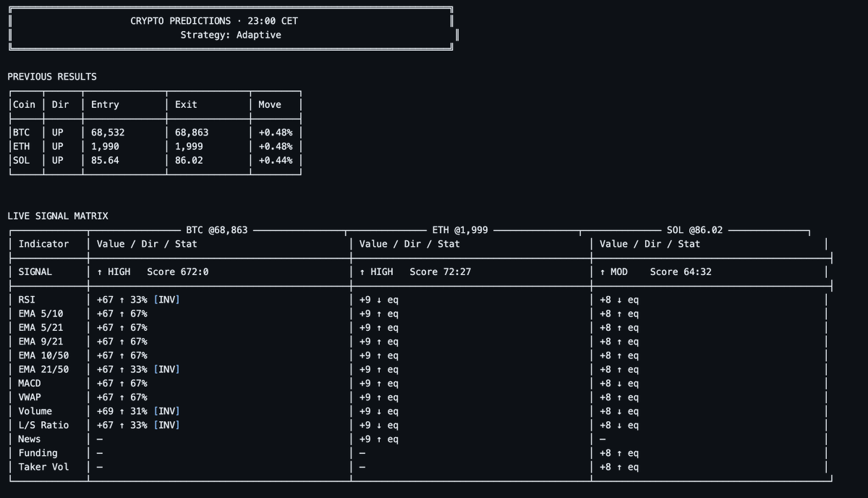Click the "Move" column header
868x498 pixels.
click(x=270, y=104)
